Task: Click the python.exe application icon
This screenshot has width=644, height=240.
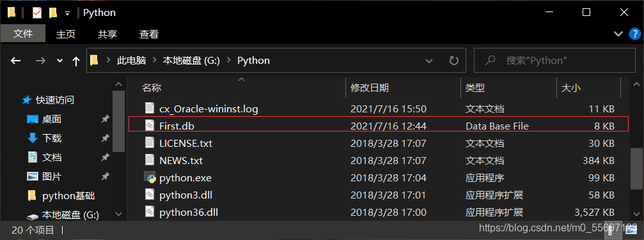Action: [x=150, y=177]
